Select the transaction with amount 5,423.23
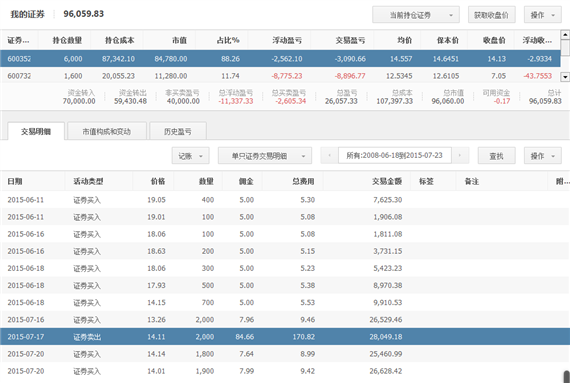The width and height of the screenshot is (570, 383). 284,268
